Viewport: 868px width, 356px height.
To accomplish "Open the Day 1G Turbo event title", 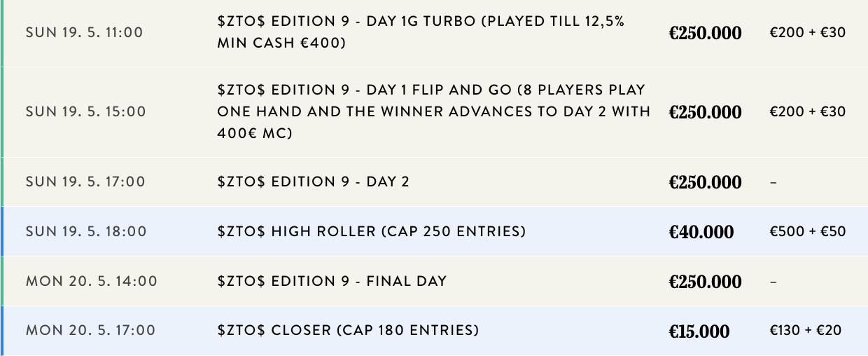I will point(420,32).
